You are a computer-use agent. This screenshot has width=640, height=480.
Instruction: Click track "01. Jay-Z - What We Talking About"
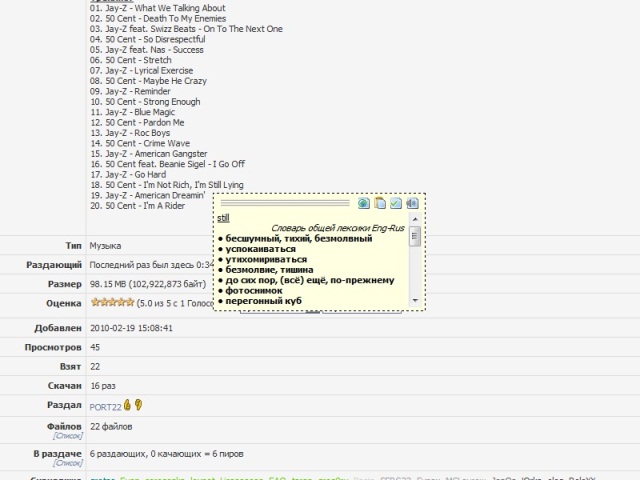[158, 8]
